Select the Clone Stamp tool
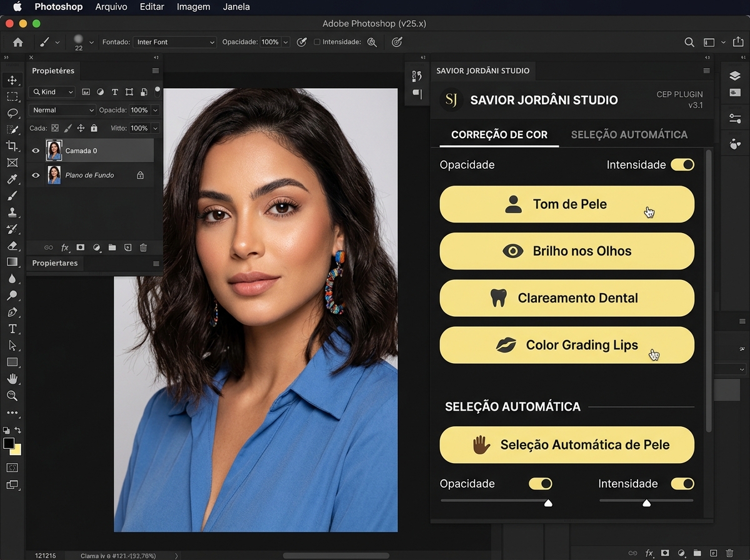The width and height of the screenshot is (750, 560). 12,212
